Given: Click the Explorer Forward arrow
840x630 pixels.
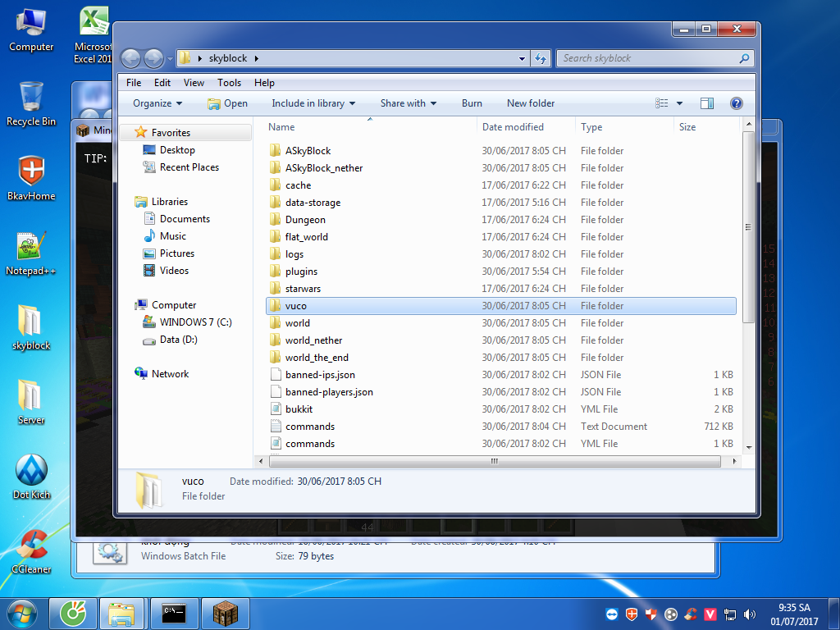Looking at the screenshot, I should 153,58.
